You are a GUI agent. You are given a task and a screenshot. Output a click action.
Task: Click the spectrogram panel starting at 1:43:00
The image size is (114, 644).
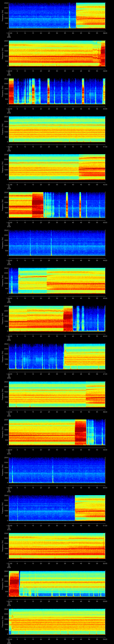pyautogui.click(x=57, y=243)
